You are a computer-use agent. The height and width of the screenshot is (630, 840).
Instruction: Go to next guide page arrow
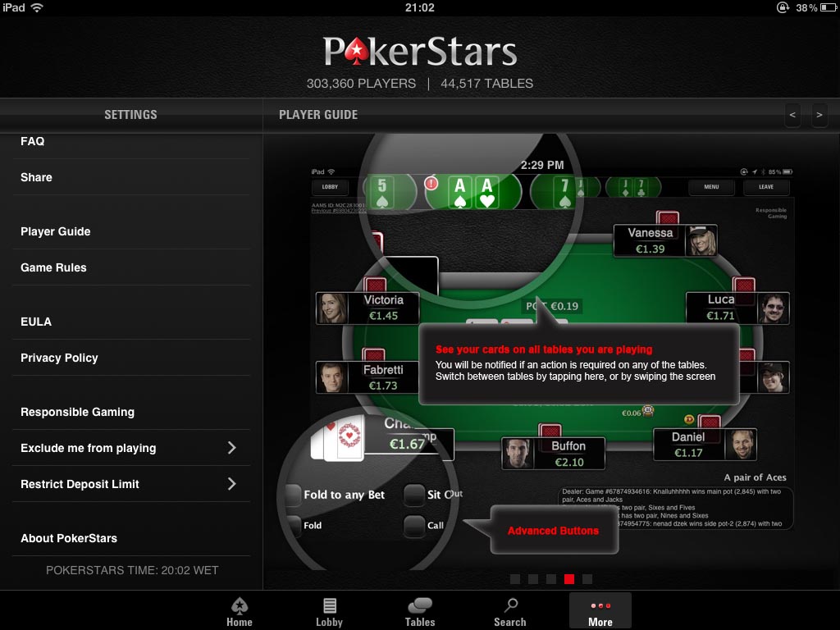coord(819,115)
